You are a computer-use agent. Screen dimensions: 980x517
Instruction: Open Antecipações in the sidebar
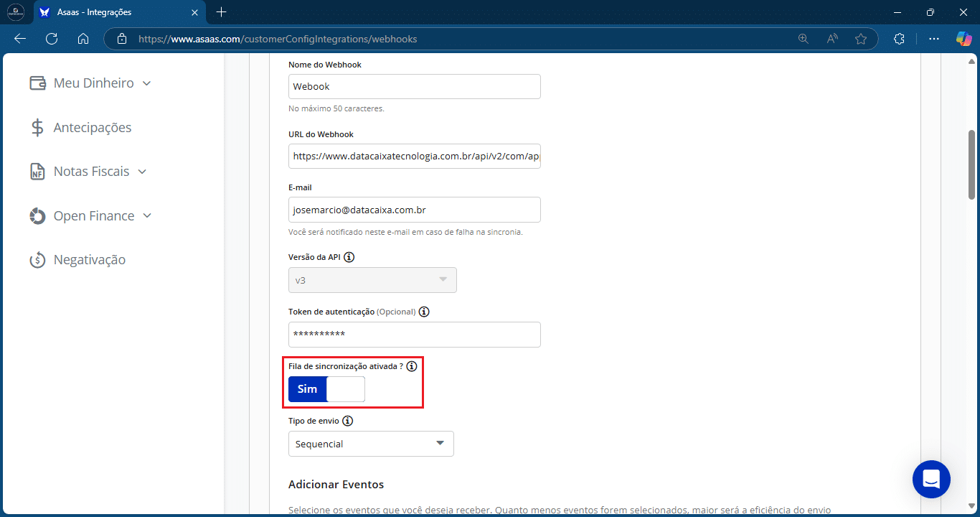click(x=93, y=128)
